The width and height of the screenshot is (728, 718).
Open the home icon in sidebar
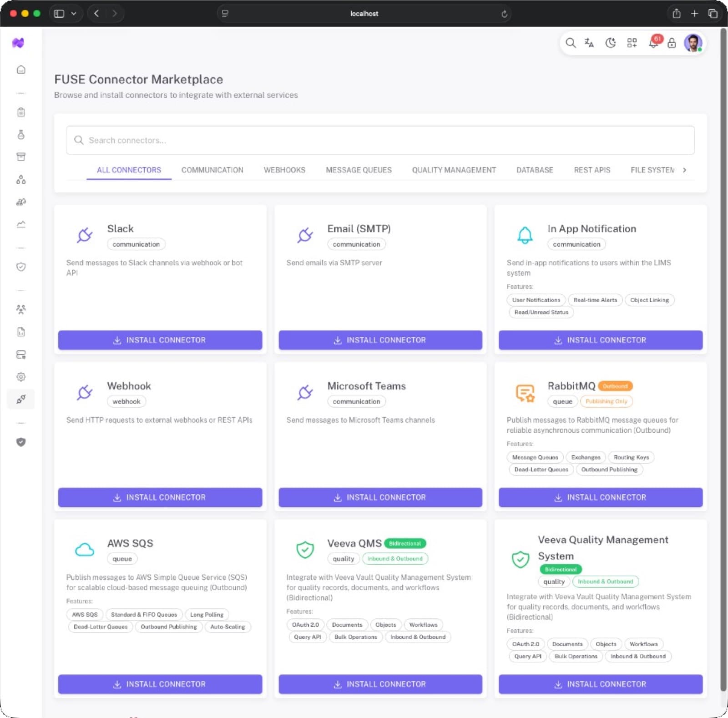[21, 70]
